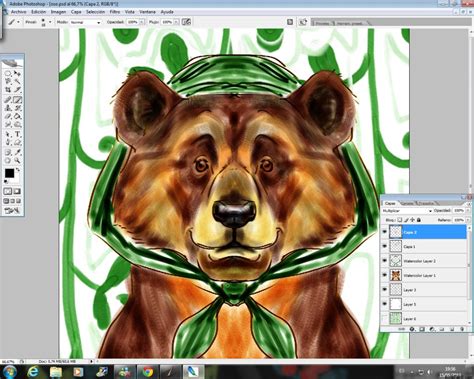Click the zoom percentage field in status bar
Viewport: 474px width, 379px height.
click(x=9, y=361)
